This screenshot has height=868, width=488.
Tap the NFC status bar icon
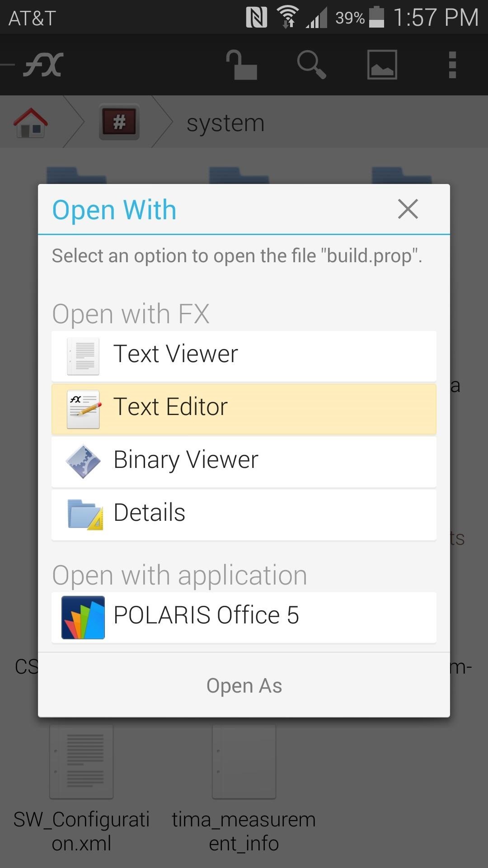tap(256, 18)
